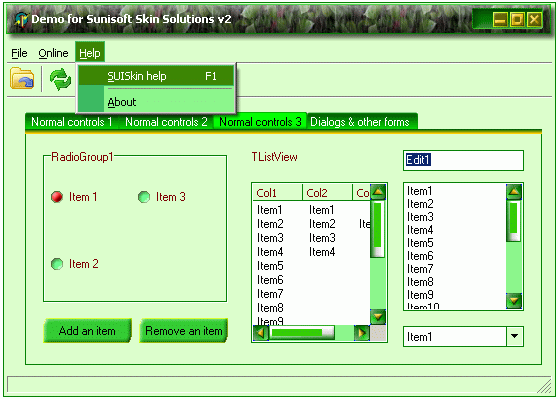Image resolution: width=558 pixels, height=399 pixels.
Task: Select the Item 3 radio button
Action: 144,197
